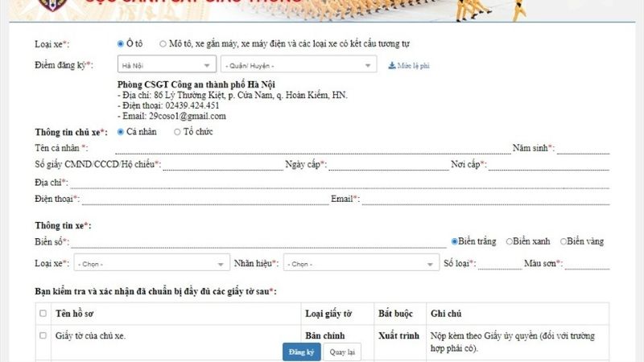Image resolution: width=644 pixels, height=362 pixels.
Task: Check the Giấy tờ của chủ xe checkbox
Action: (43, 335)
